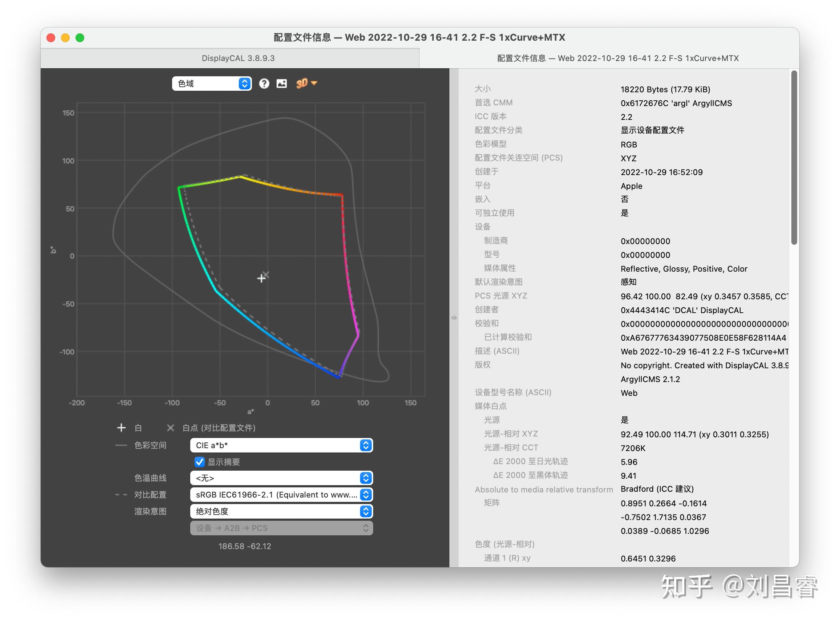The width and height of the screenshot is (840, 621).
Task: Click the save gamut image icon
Action: (282, 84)
